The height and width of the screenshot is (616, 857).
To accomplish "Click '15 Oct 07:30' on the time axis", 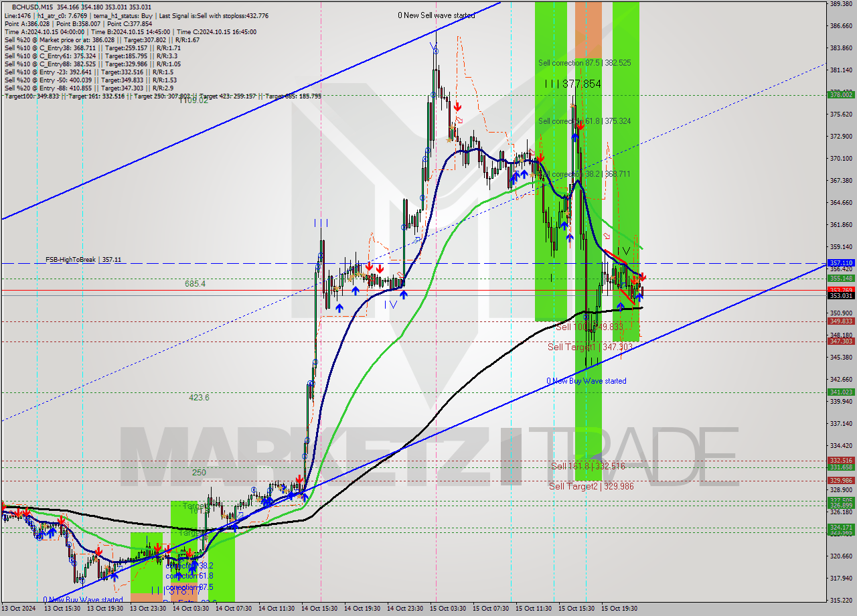I will tap(491, 609).
